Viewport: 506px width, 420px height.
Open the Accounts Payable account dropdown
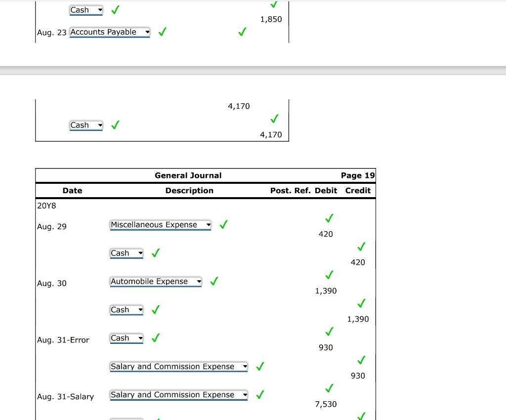(x=110, y=32)
